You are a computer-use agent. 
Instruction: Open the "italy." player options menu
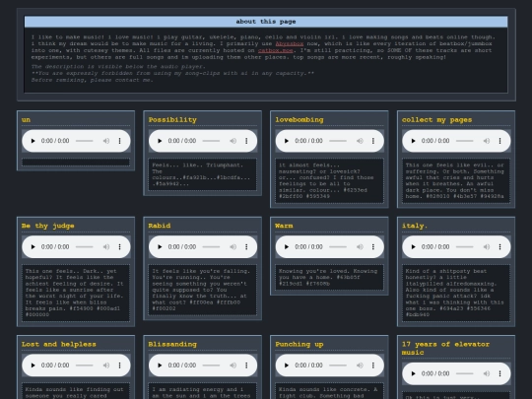[x=499, y=246]
